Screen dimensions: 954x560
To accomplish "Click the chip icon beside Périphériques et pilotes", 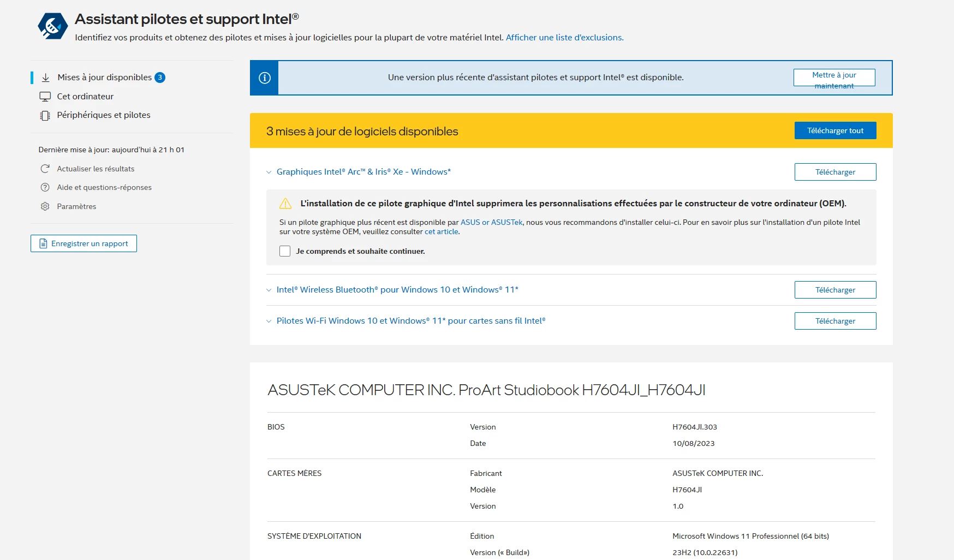I will pyautogui.click(x=45, y=116).
